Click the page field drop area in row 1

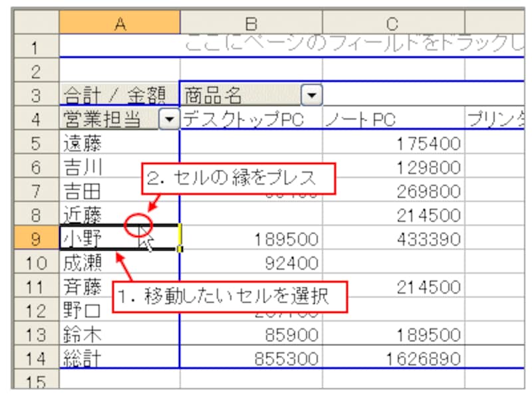(332, 46)
